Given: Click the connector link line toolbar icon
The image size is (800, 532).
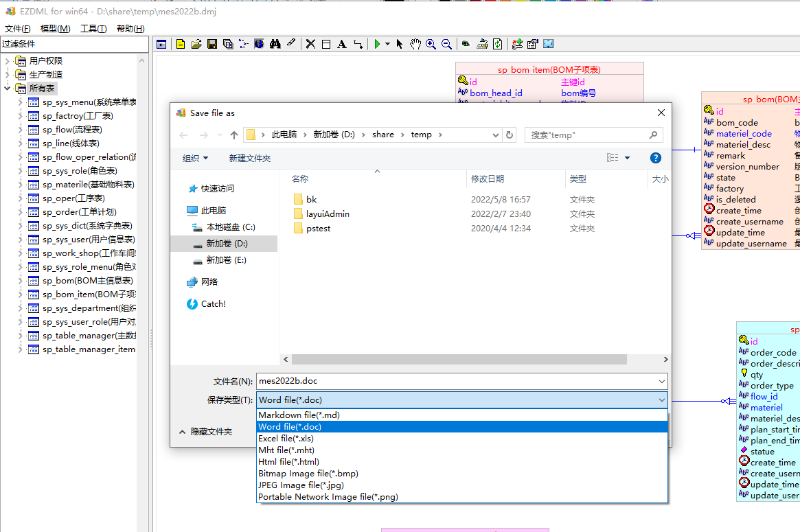Looking at the screenshot, I should click(358, 45).
